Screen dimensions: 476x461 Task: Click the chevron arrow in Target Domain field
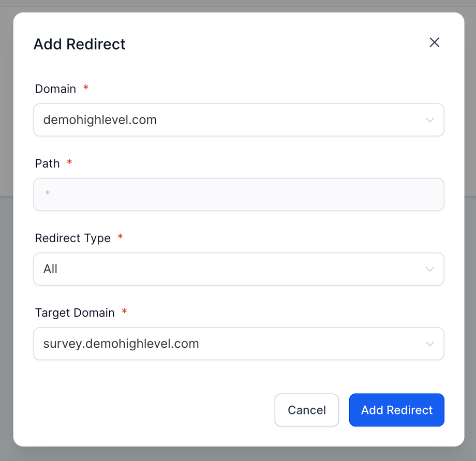click(x=429, y=344)
